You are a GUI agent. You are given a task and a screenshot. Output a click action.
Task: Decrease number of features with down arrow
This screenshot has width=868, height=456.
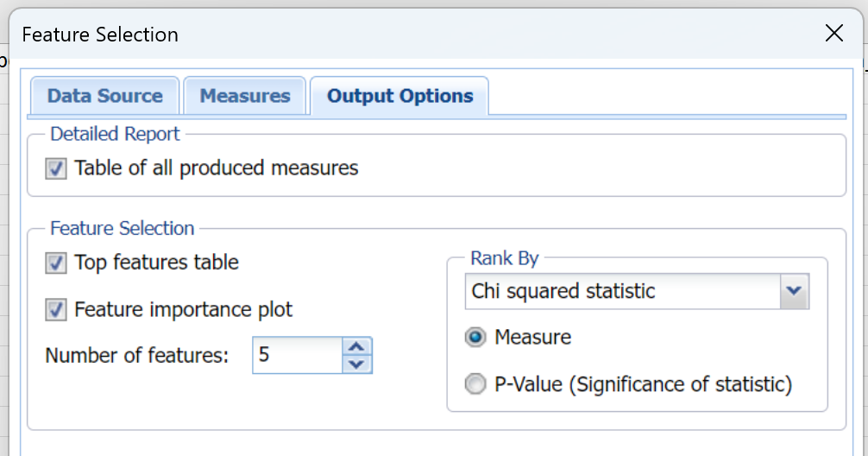click(357, 364)
